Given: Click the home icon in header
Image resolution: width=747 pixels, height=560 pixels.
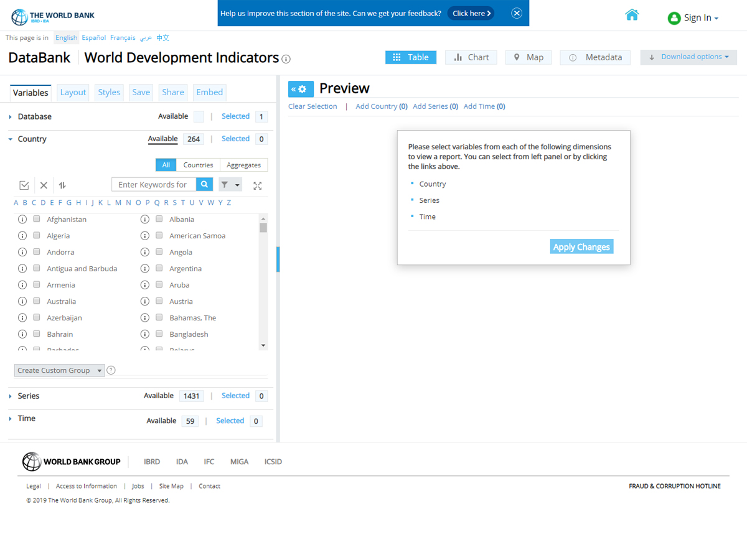Looking at the screenshot, I should click(632, 15).
